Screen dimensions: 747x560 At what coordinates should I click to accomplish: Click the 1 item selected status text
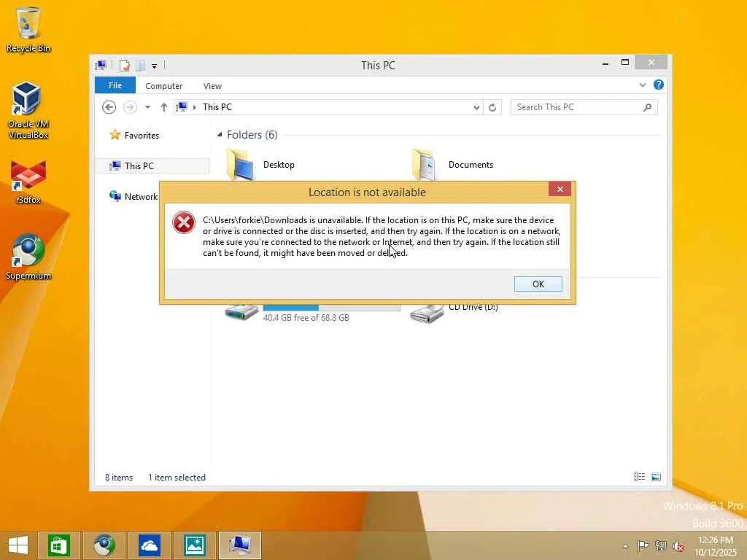tap(177, 477)
